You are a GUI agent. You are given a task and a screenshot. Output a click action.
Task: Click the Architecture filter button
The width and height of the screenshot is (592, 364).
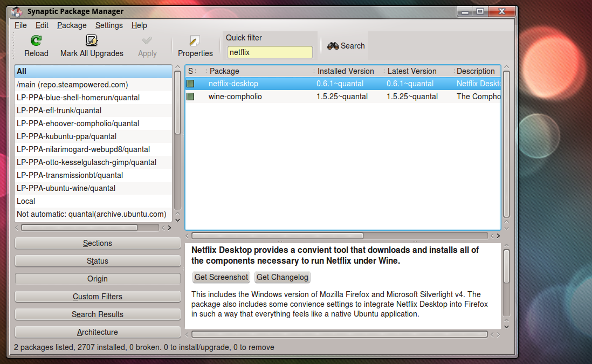(x=98, y=332)
